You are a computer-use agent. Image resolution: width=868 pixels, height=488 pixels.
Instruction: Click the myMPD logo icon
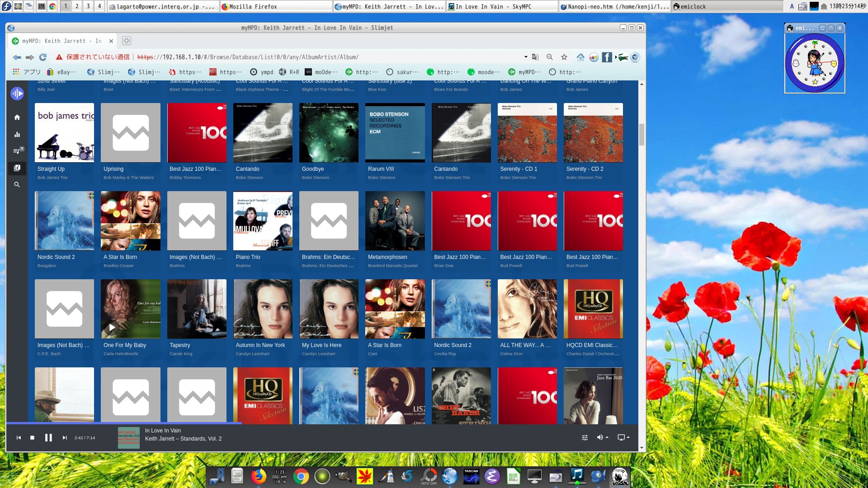pyautogui.click(x=17, y=94)
